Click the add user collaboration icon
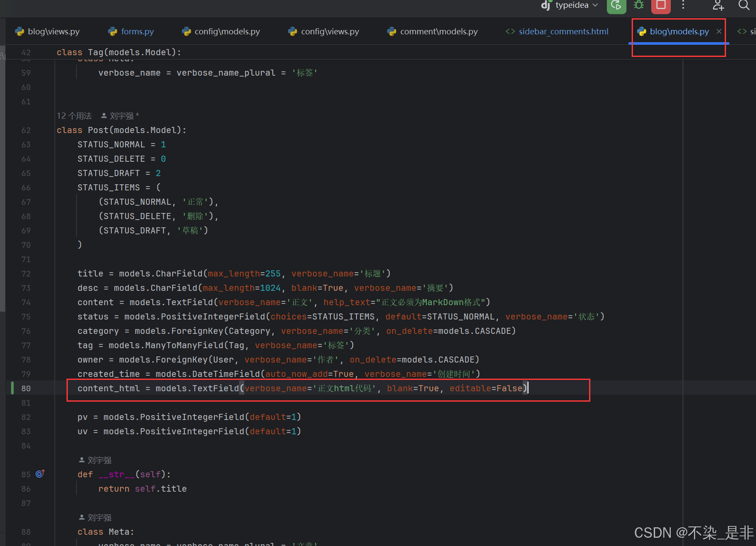The width and height of the screenshot is (756, 546). [x=718, y=5]
